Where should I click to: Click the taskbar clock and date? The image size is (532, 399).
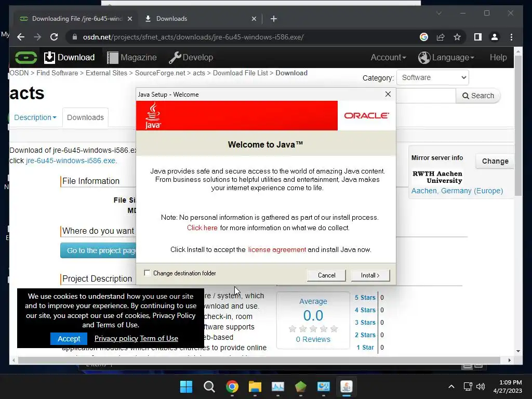point(508,387)
